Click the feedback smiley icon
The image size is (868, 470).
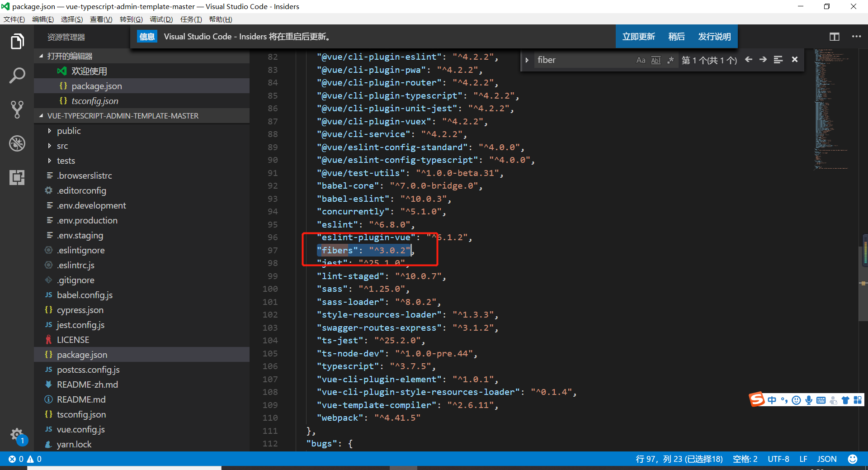(853, 459)
